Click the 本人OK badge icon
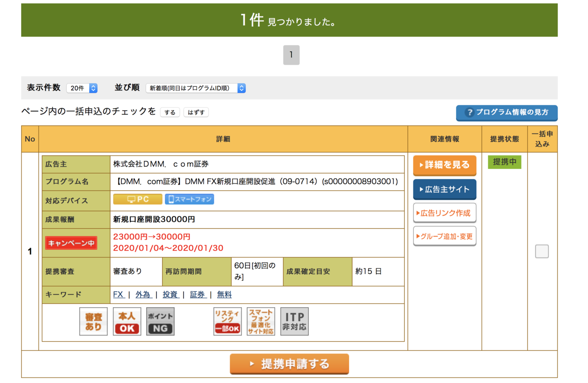The image size is (588, 383). point(127,321)
